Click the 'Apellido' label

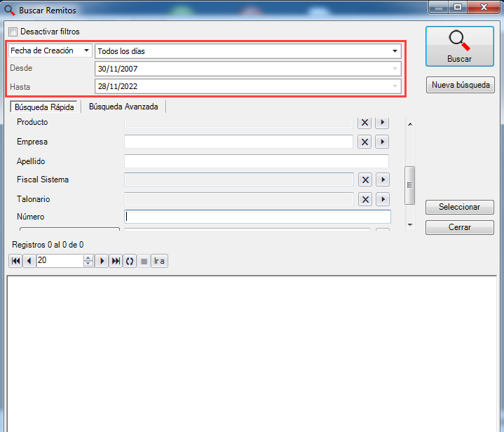tap(31, 161)
